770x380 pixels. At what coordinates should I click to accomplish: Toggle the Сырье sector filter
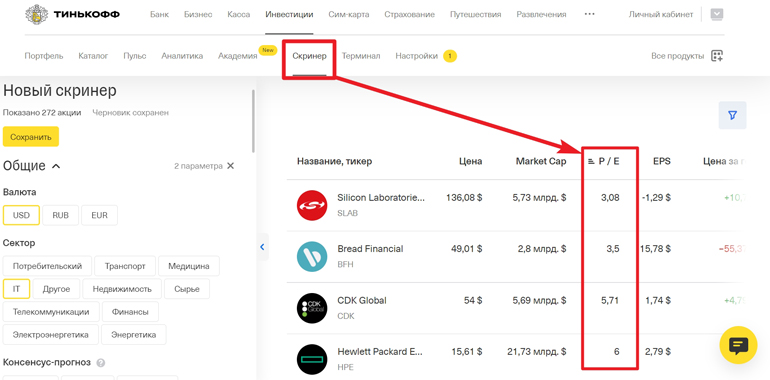(x=187, y=289)
